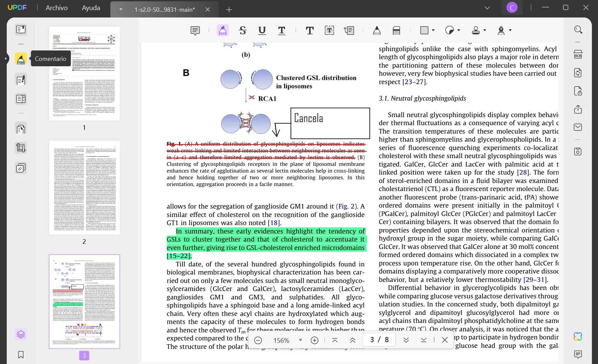Open the Protect PDF lock icon
The height and width of the screenshot is (364, 598).
coord(578,91)
